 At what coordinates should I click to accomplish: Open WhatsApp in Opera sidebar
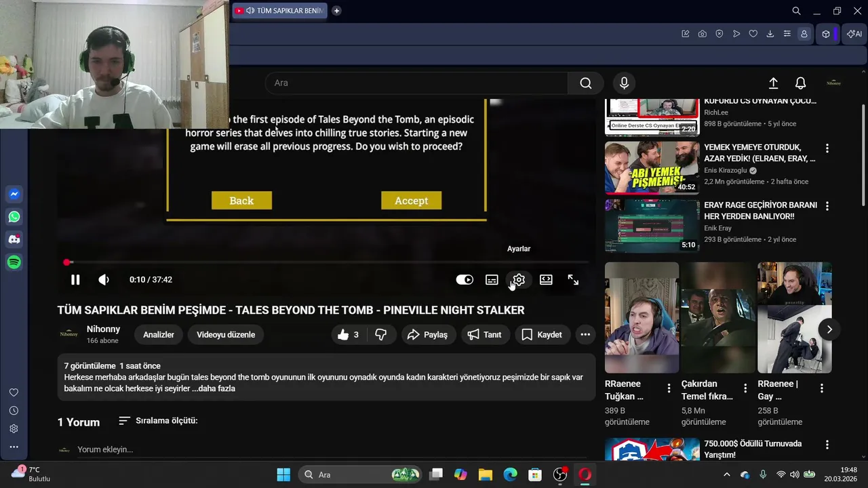[14, 217]
